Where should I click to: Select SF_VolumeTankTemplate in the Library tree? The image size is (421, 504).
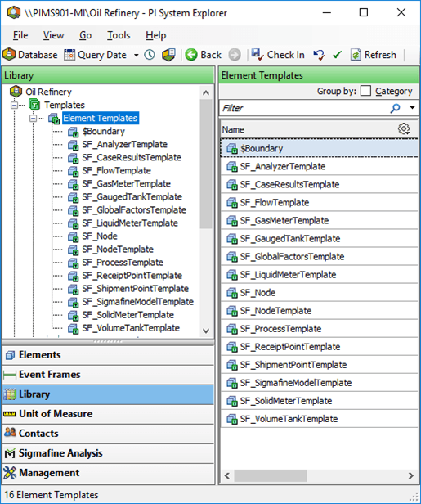[131, 328]
